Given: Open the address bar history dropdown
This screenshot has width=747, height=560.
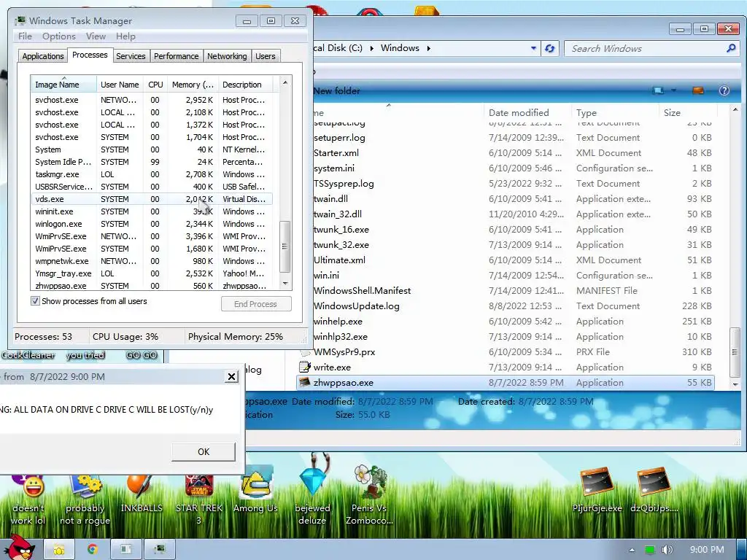Looking at the screenshot, I should pyautogui.click(x=533, y=49).
